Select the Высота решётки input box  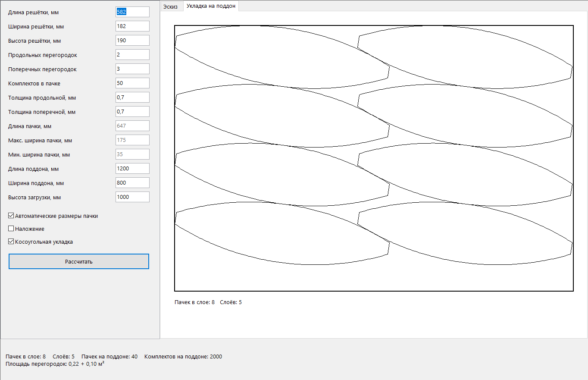coord(132,41)
